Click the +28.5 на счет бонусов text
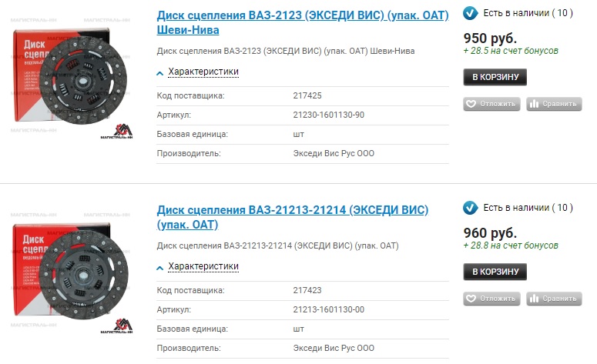The width and height of the screenshot is (597, 364). [511, 51]
